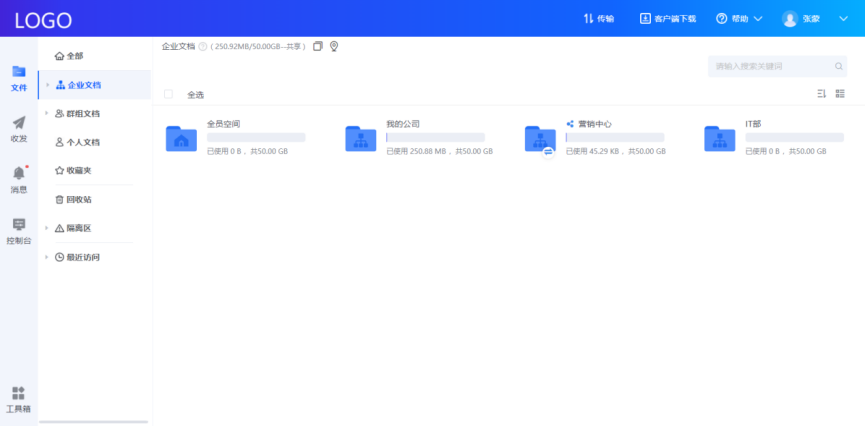Tick the 全选 select-all checkbox
The image size is (865, 426).
click(x=168, y=94)
